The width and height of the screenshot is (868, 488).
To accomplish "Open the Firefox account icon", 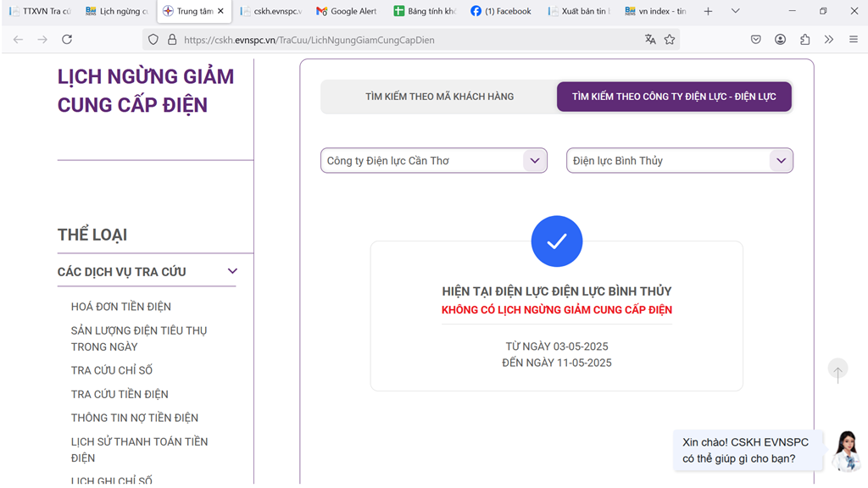I will 781,40.
